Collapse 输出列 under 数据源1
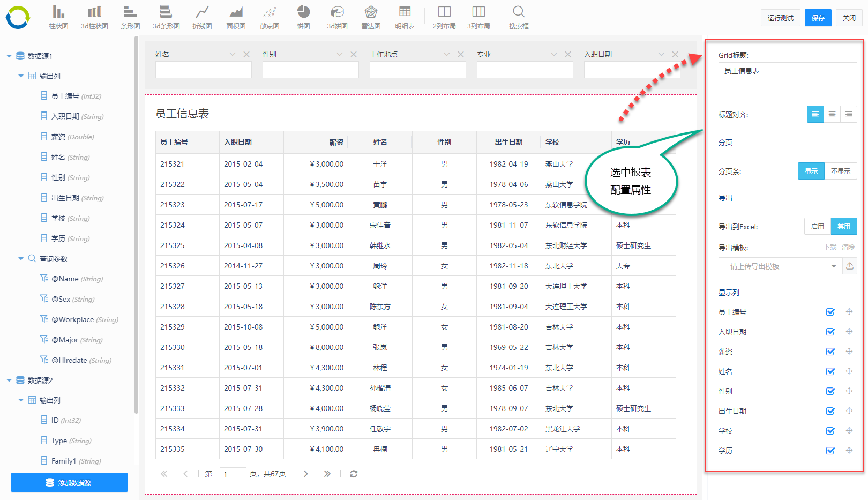The width and height of the screenshot is (868, 500). [x=21, y=76]
